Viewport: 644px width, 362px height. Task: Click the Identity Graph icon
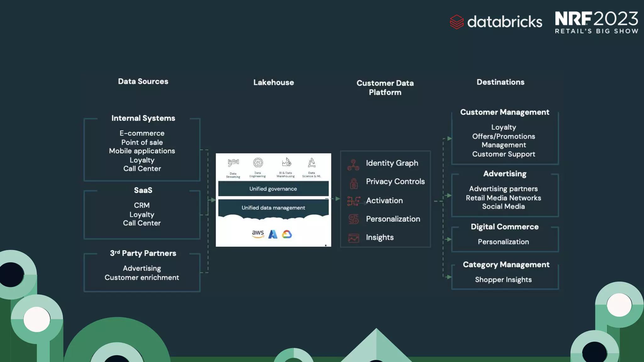353,165
